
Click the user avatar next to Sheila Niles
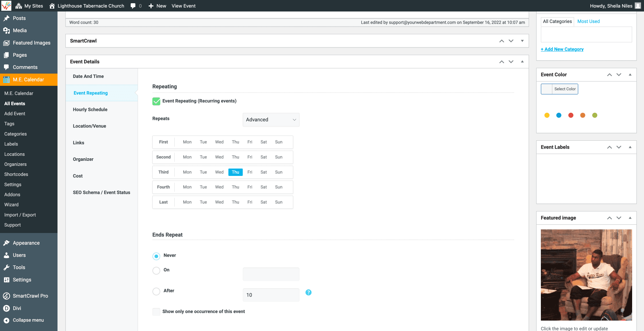point(638,6)
